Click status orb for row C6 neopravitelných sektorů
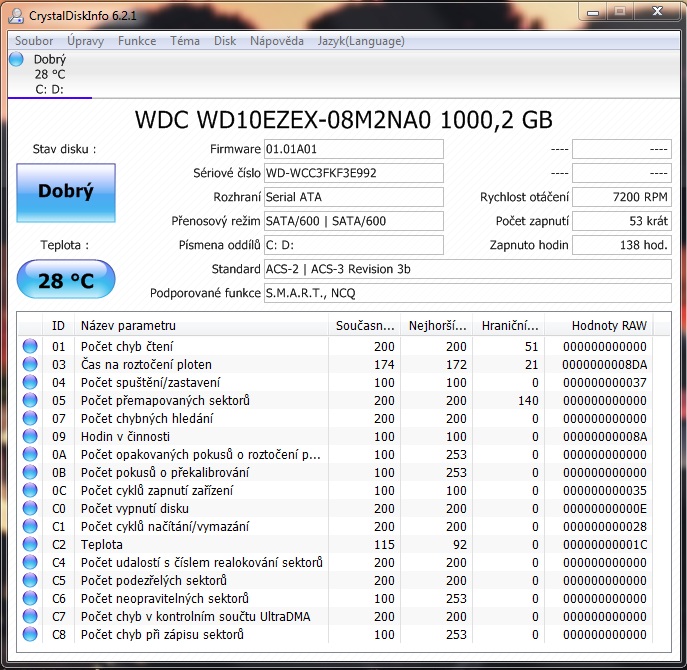The height and width of the screenshot is (670, 687). tap(30, 598)
